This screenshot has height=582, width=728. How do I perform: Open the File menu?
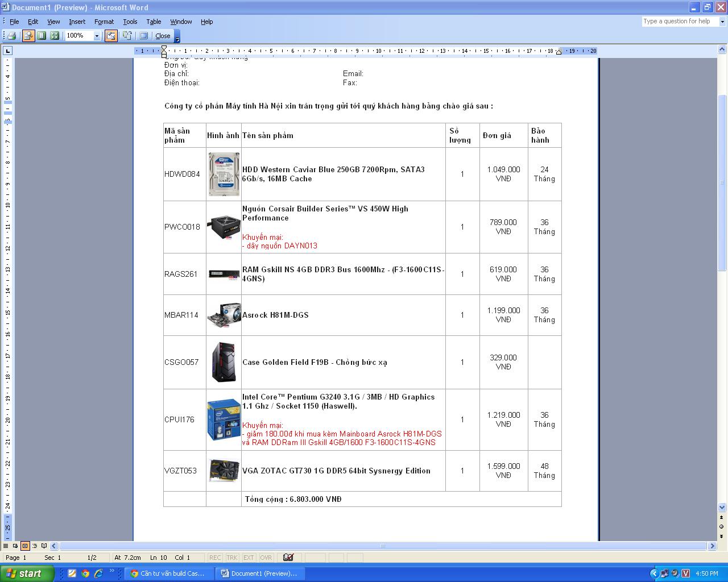[x=14, y=22]
